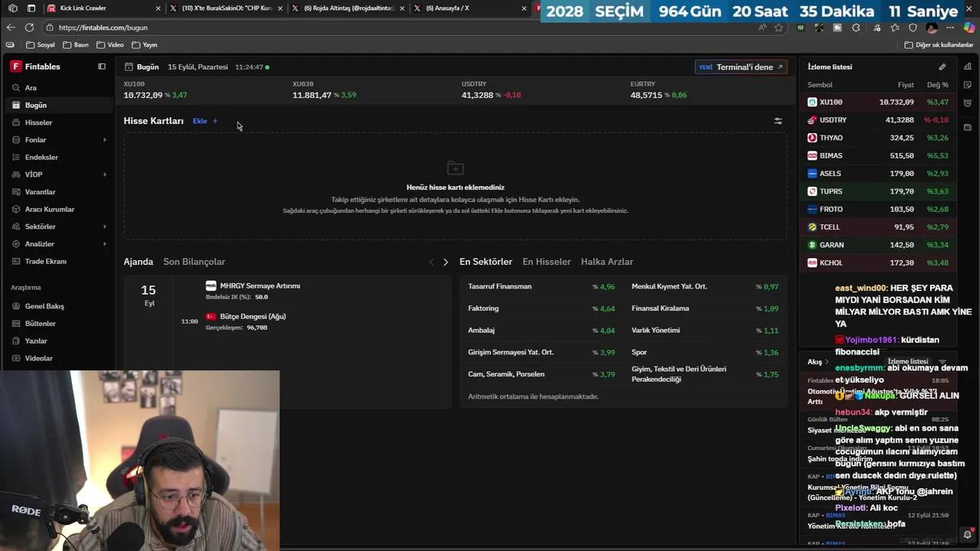Select TCELL row in watchlist

(878, 227)
